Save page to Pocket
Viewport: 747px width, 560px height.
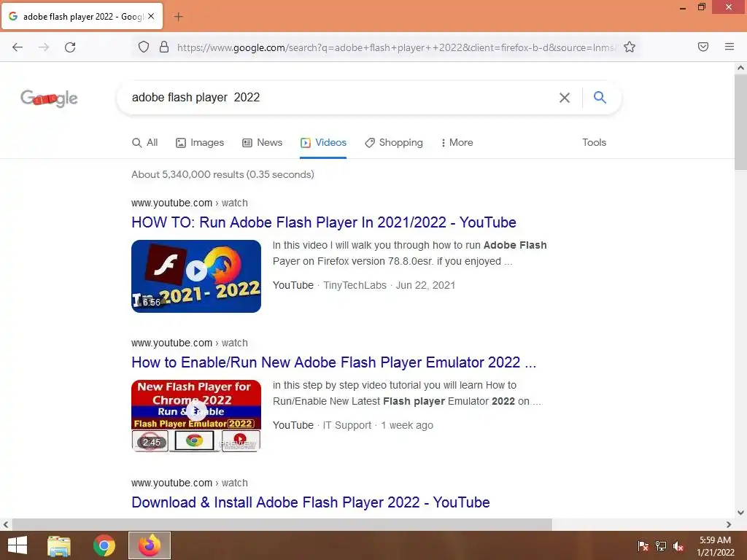click(x=703, y=47)
